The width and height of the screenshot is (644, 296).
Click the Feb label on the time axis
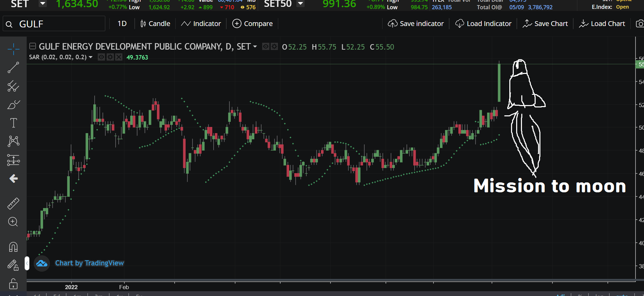(124, 287)
